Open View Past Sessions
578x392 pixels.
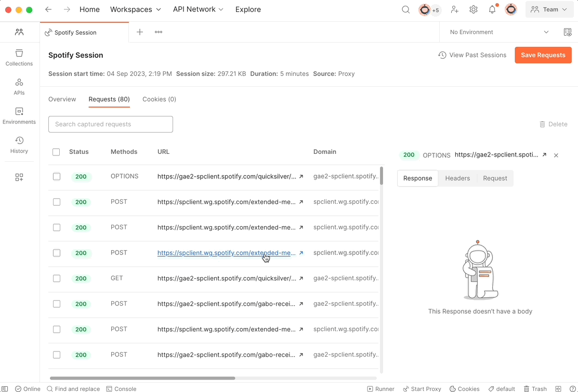point(472,55)
